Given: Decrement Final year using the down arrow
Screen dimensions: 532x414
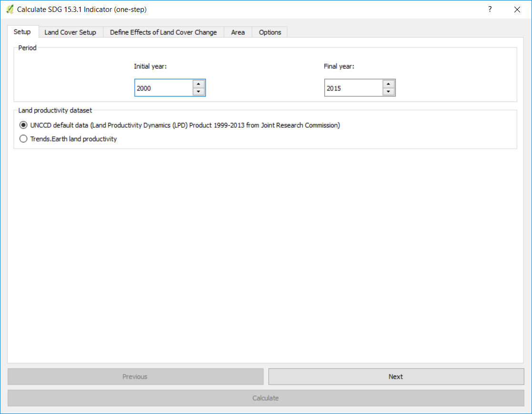Looking at the screenshot, I should 389,92.
